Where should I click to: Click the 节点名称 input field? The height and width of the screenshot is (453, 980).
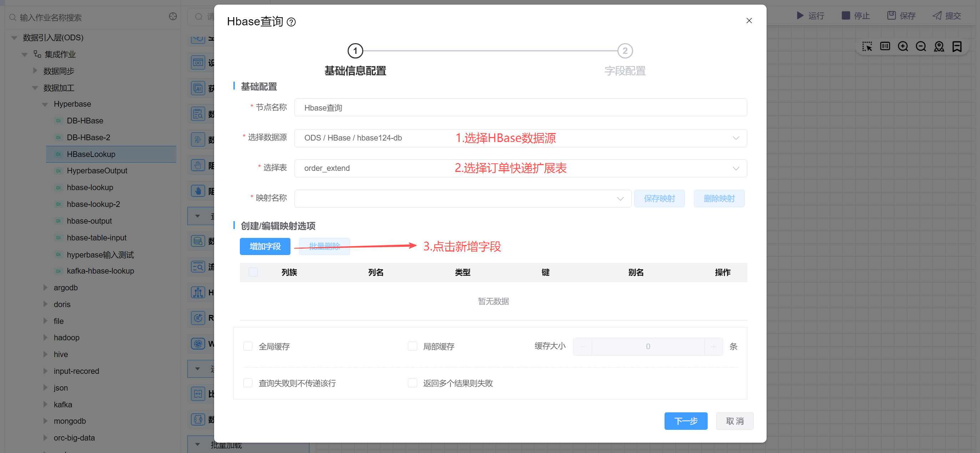click(520, 108)
